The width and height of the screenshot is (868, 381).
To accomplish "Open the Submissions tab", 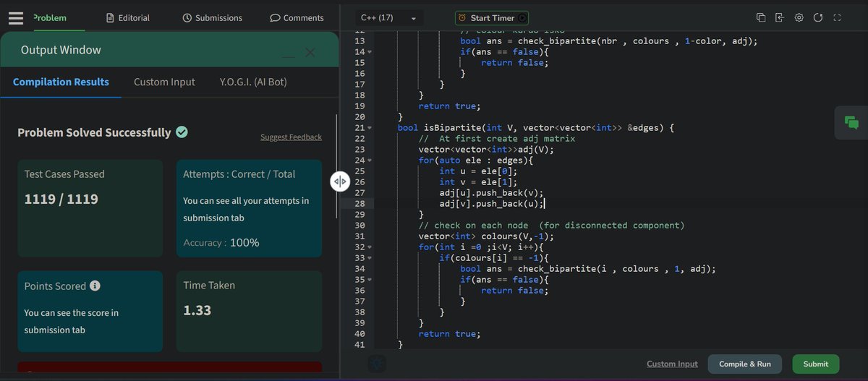I will [213, 17].
